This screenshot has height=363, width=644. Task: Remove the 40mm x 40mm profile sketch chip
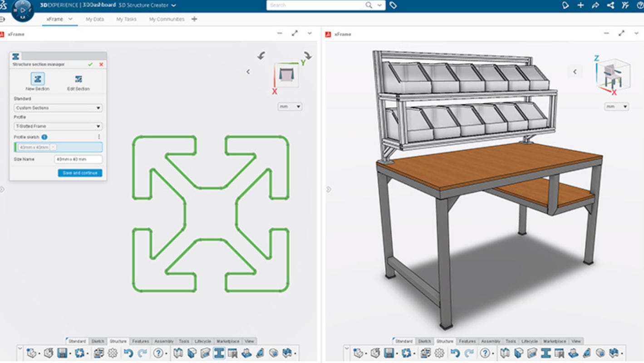53,147
